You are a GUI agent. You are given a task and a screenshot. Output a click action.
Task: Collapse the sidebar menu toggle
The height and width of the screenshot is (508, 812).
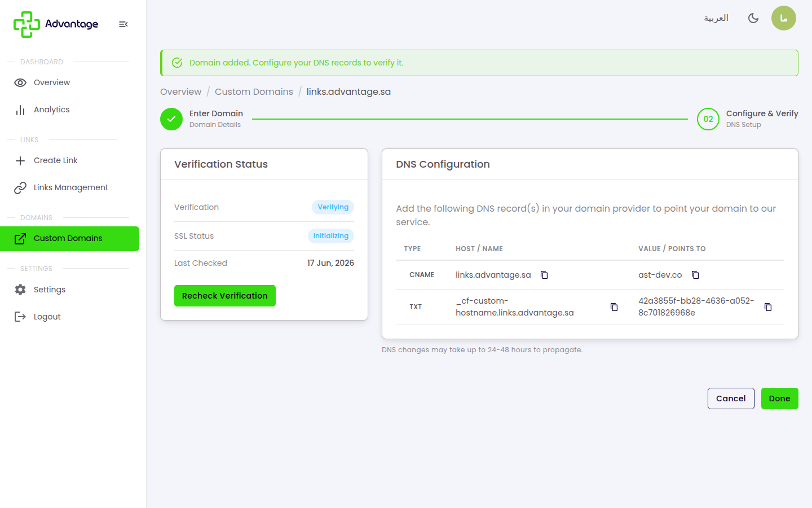pyautogui.click(x=123, y=24)
